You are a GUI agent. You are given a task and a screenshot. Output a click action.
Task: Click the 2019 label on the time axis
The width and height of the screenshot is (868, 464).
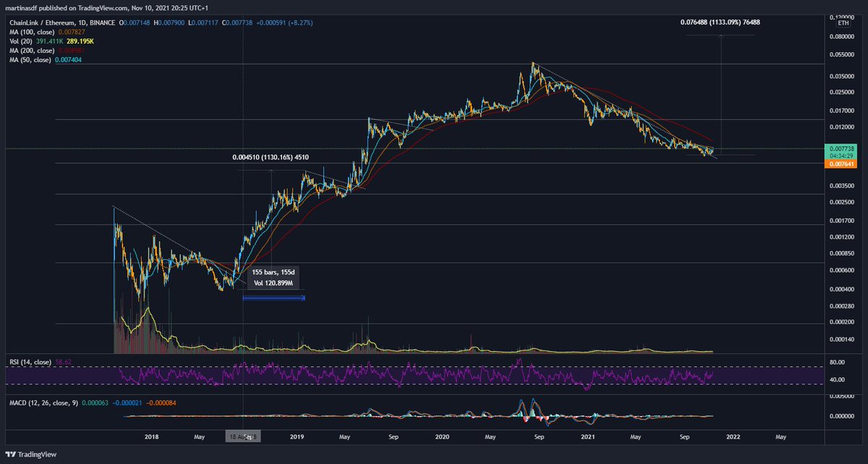297,437
